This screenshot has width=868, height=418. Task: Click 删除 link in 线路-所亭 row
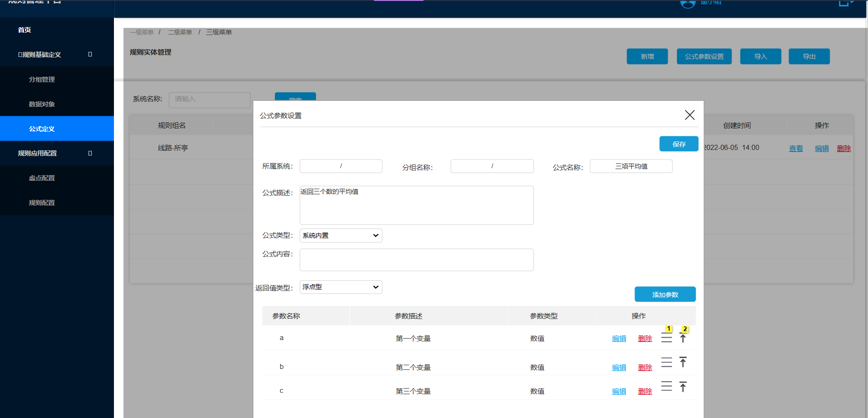point(844,149)
